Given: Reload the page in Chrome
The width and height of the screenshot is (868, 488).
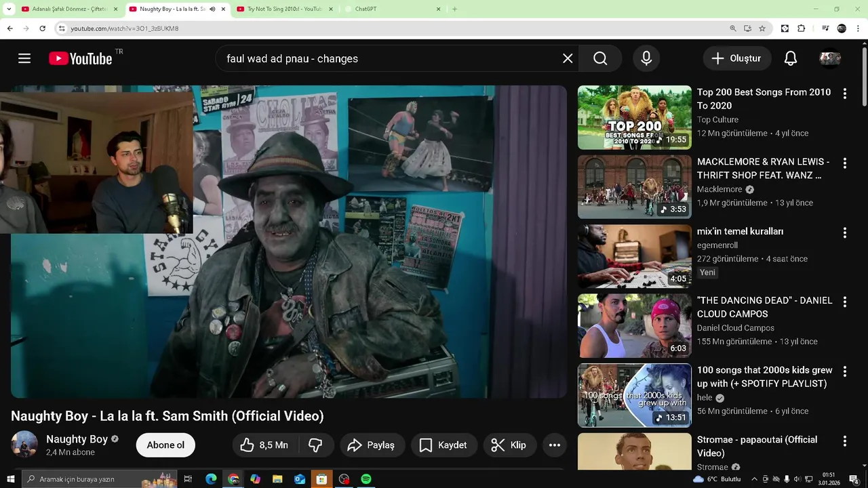Looking at the screenshot, I should tap(42, 28).
